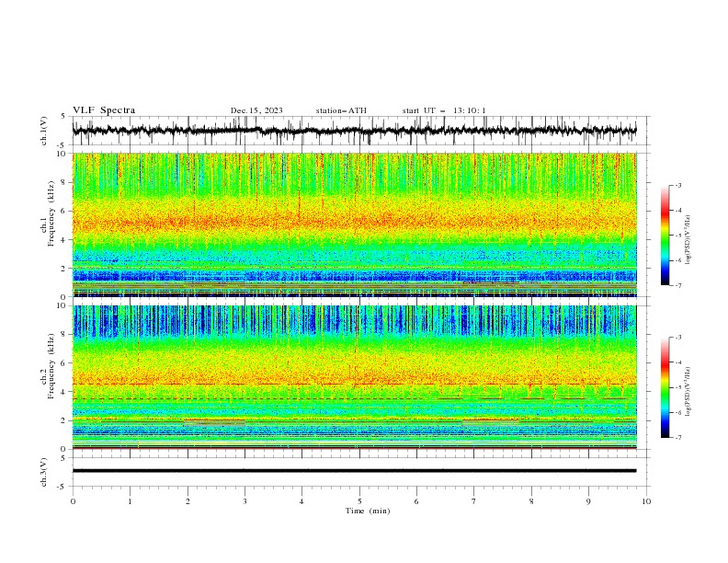
Task: Click the "-5" tick on the ch.1(V) axis
Action: pyautogui.click(x=63, y=145)
